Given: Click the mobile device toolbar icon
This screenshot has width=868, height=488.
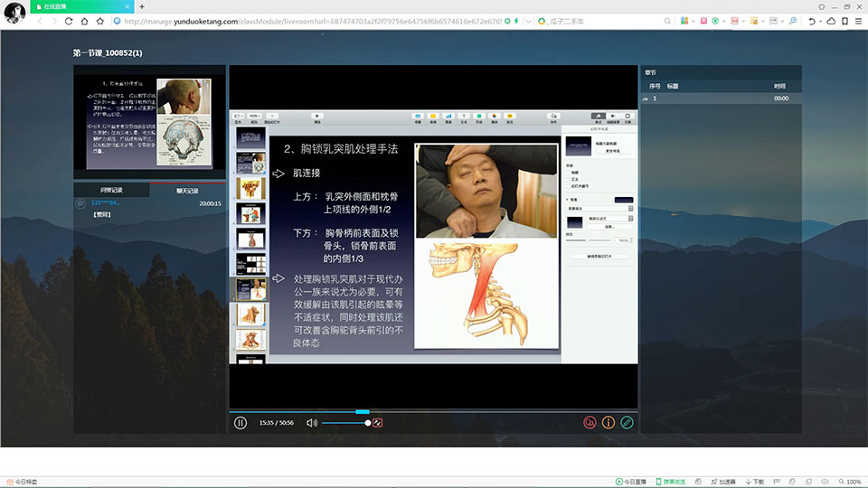Looking at the screenshot, I should [x=844, y=21].
